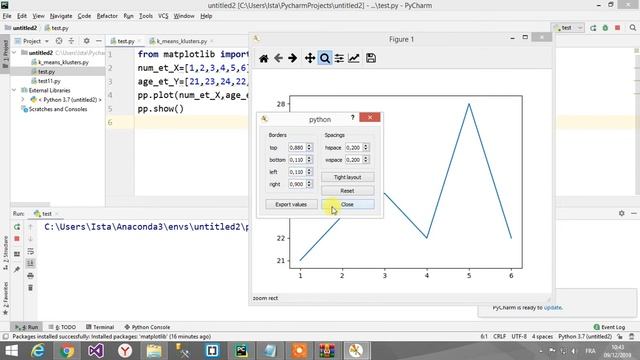Adjust the wspace spinner arrows
The width and height of the screenshot is (640, 360).
pos(366,160)
